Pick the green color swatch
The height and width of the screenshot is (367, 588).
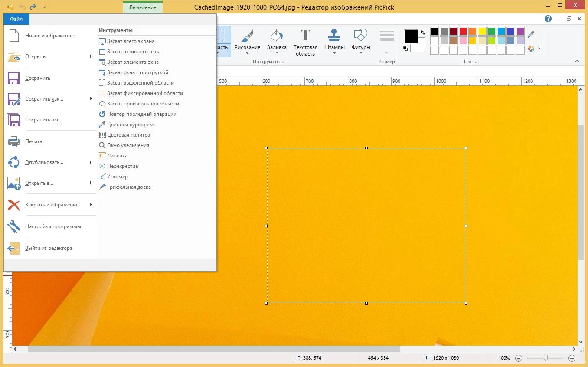[x=492, y=31]
